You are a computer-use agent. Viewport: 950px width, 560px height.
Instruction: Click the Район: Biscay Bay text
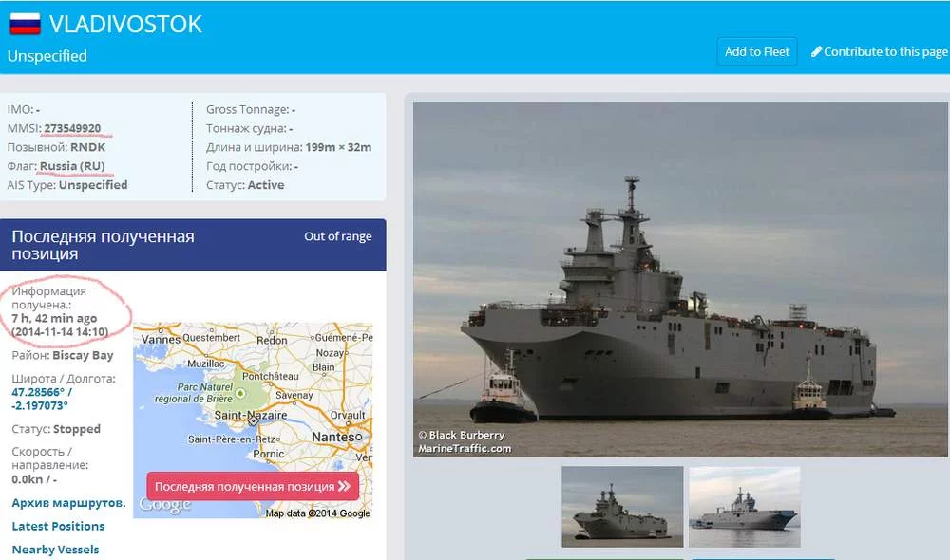coord(63,355)
